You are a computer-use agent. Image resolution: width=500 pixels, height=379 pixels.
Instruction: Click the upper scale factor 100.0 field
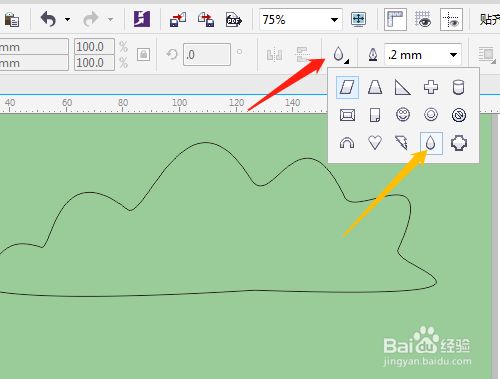click(x=94, y=46)
